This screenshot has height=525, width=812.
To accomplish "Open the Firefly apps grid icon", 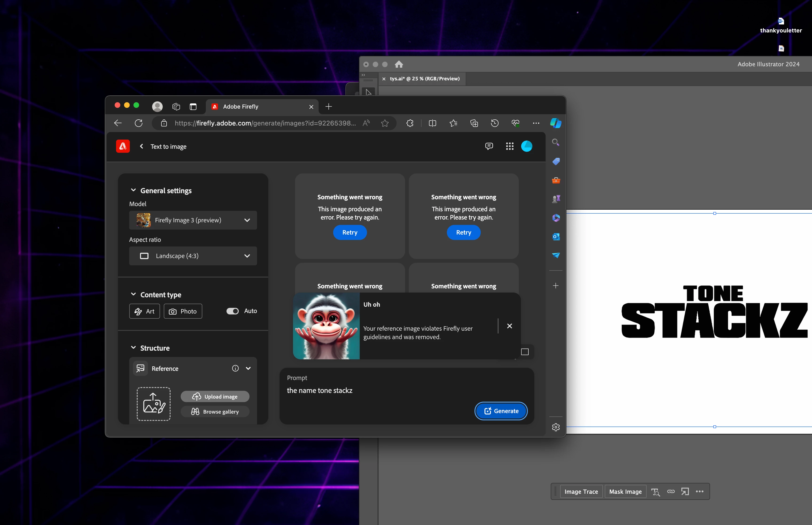I will pyautogui.click(x=509, y=146).
